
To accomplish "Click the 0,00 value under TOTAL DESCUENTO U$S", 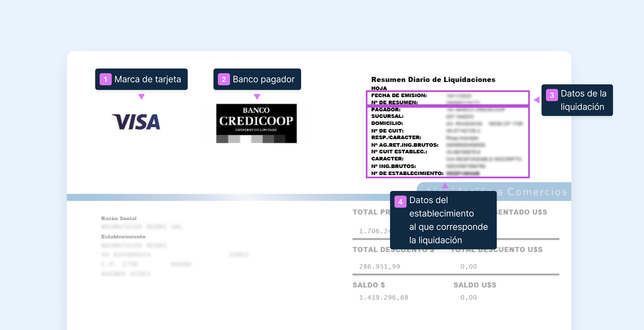I will click(468, 266).
